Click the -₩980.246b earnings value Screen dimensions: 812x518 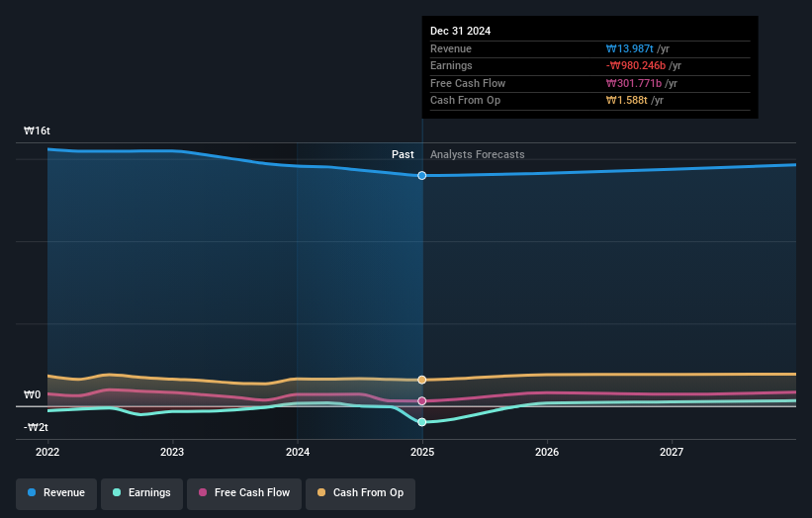(x=636, y=65)
